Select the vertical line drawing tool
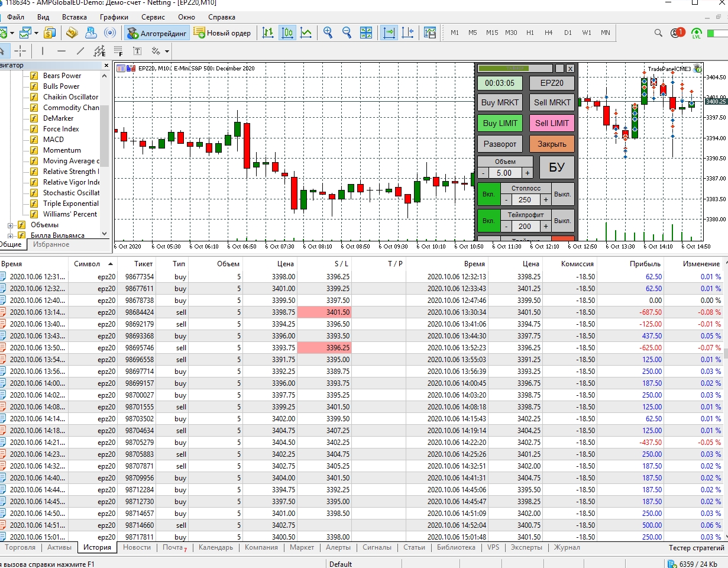The height and width of the screenshot is (568, 728). [42, 51]
